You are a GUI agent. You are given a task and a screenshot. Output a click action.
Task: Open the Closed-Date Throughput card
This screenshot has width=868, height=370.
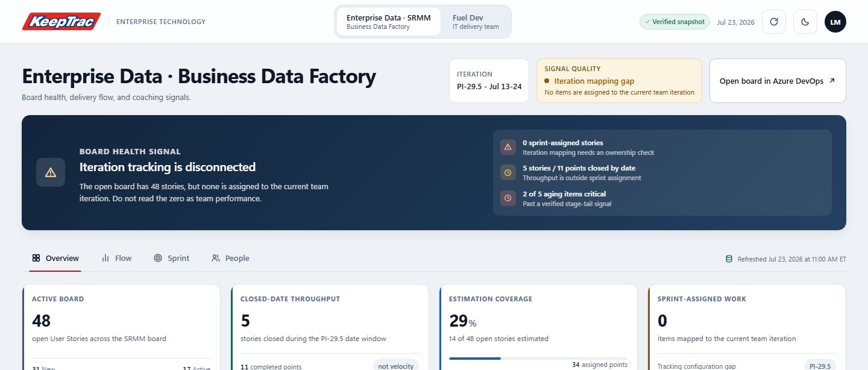[330, 327]
